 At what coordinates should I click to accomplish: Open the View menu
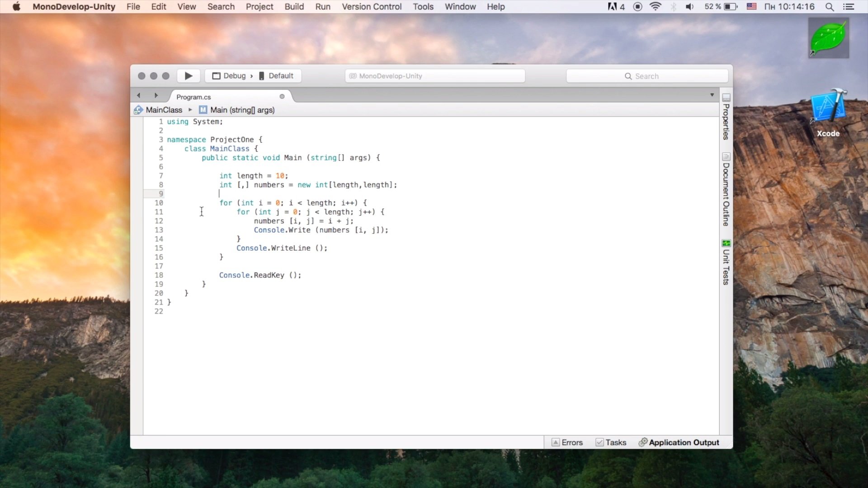[187, 7]
